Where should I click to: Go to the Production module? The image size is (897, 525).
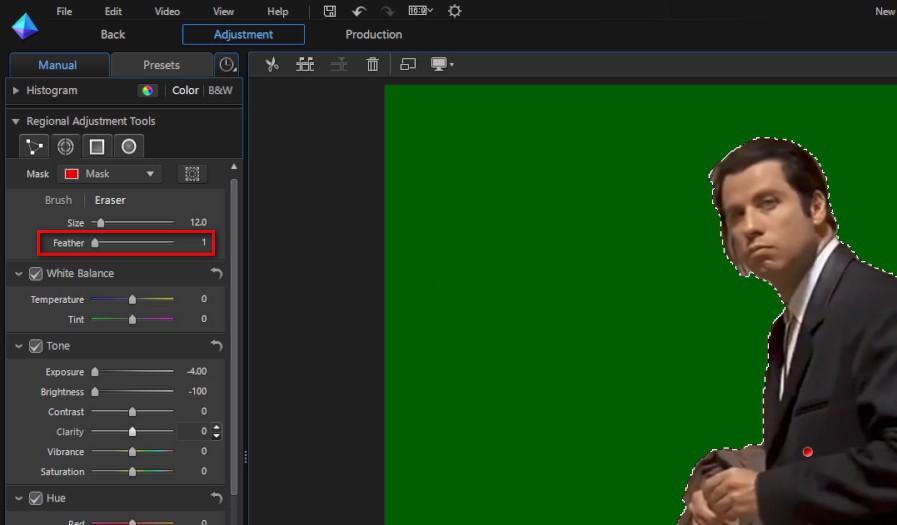[x=374, y=34]
